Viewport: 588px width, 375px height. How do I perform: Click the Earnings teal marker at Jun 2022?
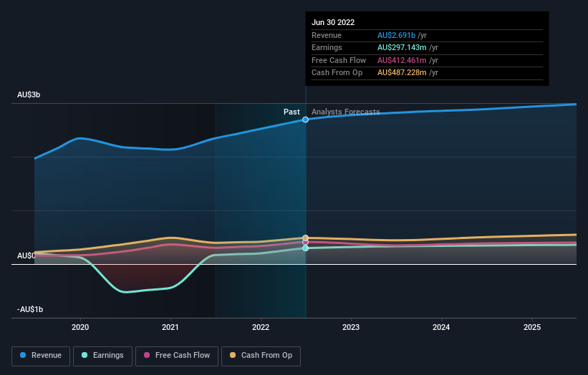(306, 248)
